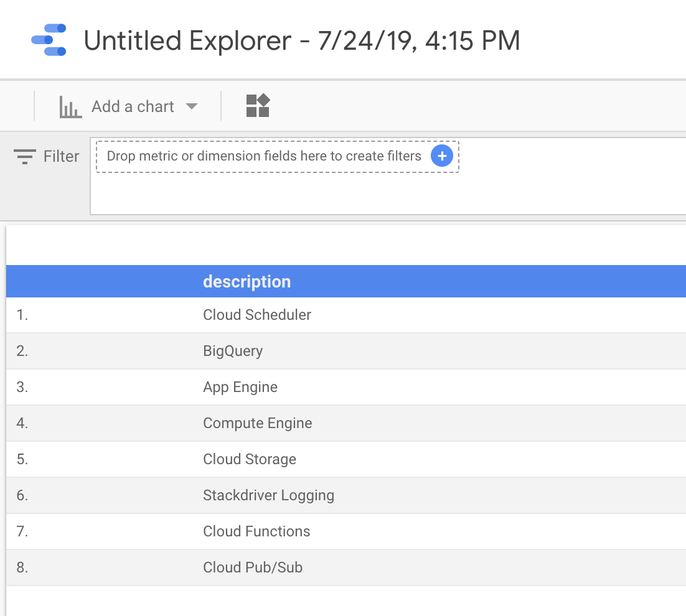The image size is (686, 616).
Task: Click the Filter funnel lines icon
Action: click(25, 157)
